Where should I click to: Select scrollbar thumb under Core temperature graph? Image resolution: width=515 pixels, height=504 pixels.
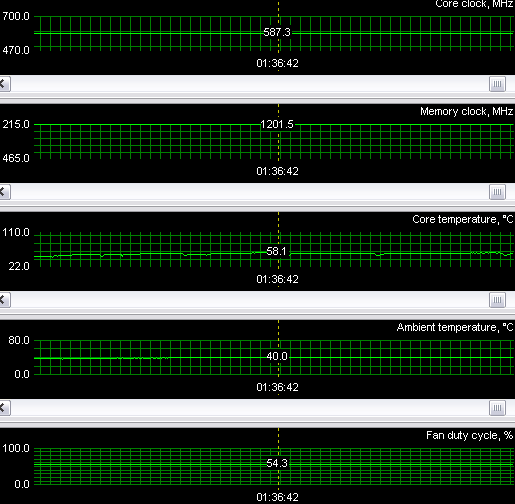497,300
